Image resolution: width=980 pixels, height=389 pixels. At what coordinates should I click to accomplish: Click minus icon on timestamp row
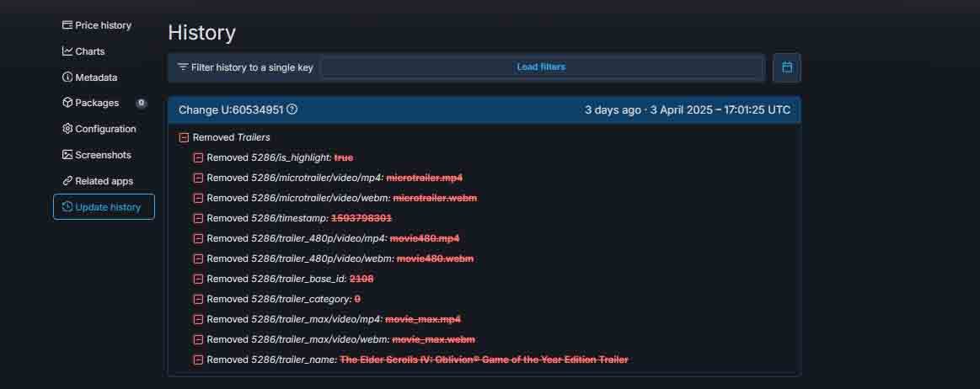point(198,219)
